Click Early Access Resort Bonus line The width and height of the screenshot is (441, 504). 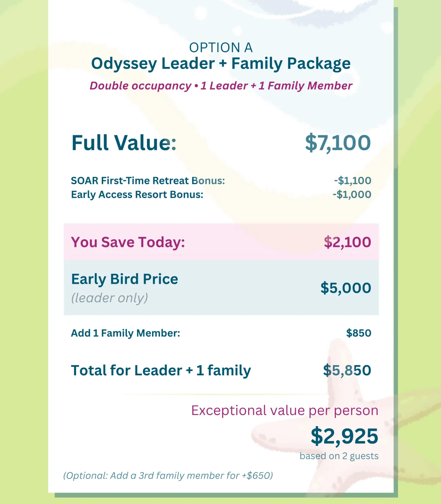coord(137,194)
